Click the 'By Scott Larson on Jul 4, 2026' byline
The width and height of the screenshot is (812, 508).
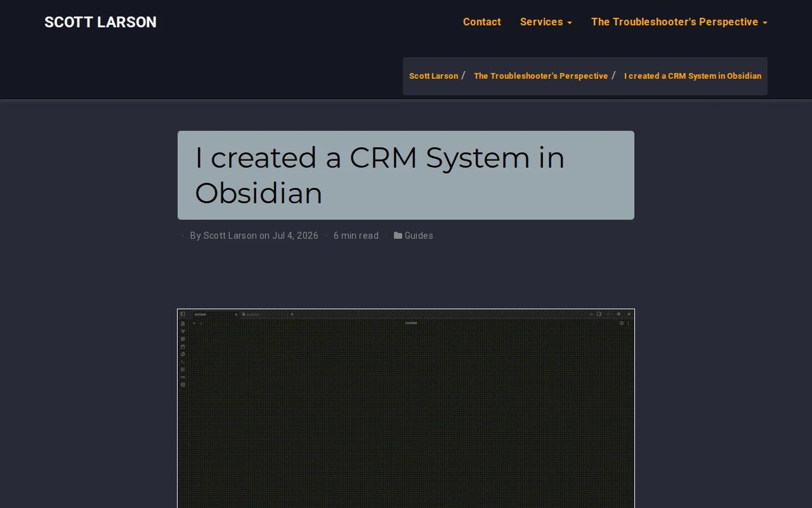point(254,236)
